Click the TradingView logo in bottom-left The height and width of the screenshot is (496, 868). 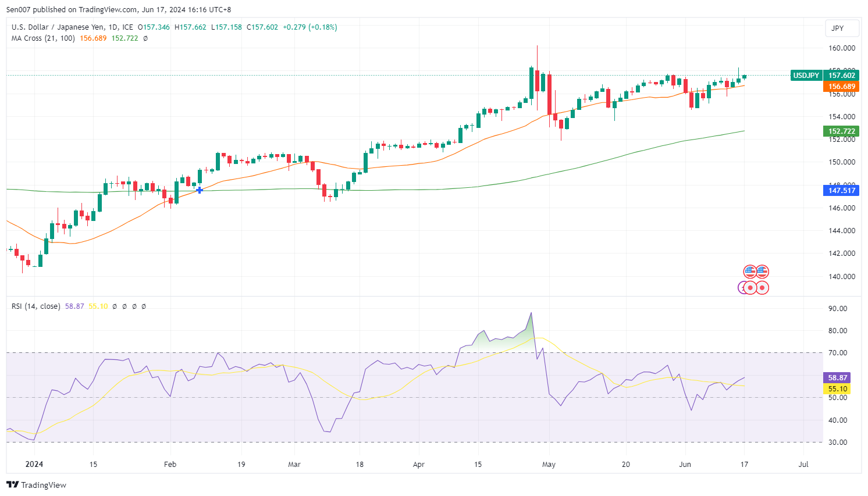click(36, 485)
